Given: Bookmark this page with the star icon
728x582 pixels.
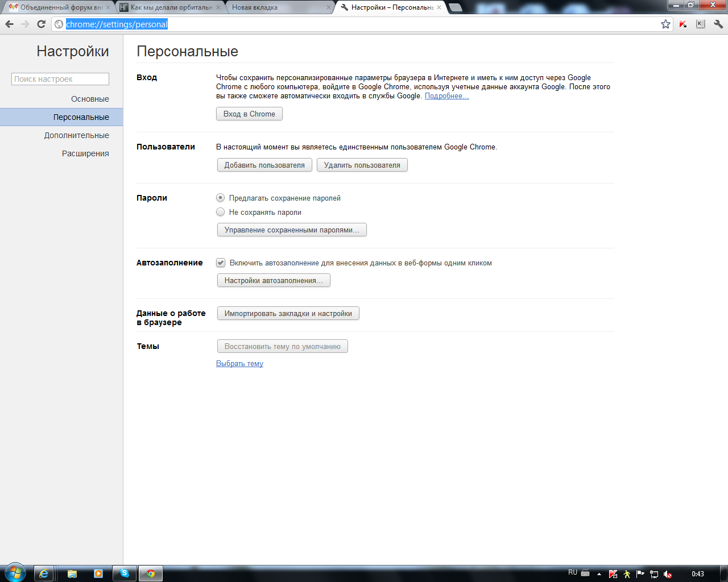Looking at the screenshot, I should point(665,24).
